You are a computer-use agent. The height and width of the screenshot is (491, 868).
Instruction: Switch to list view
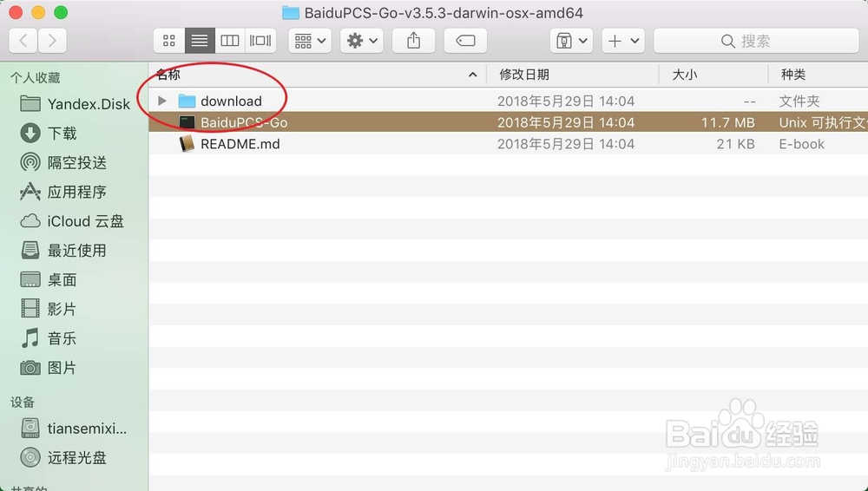(x=200, y=41)
